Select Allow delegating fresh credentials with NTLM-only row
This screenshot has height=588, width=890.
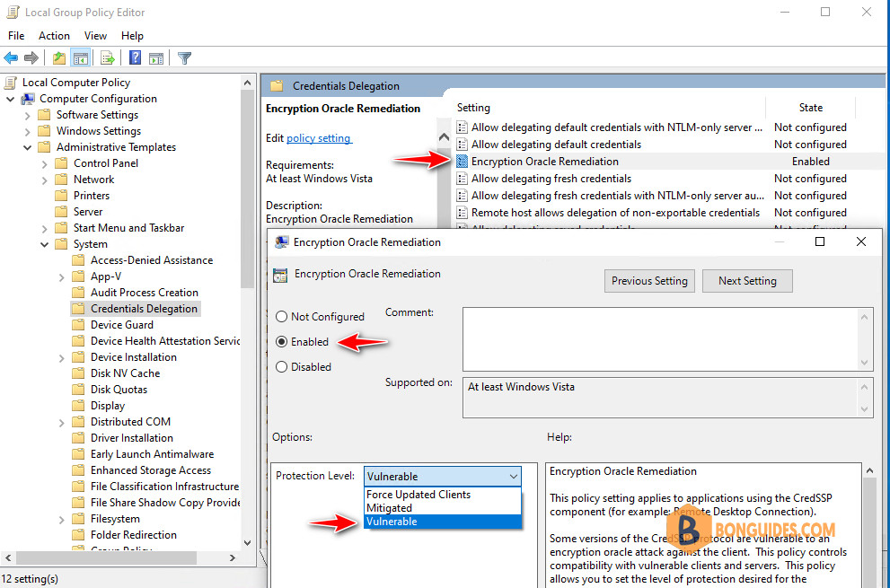653,195
